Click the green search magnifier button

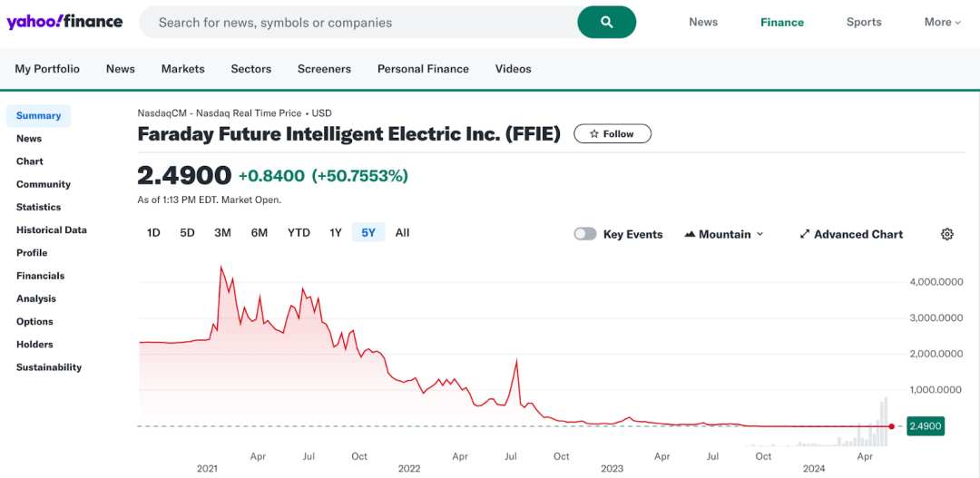[x=607, y=23]
